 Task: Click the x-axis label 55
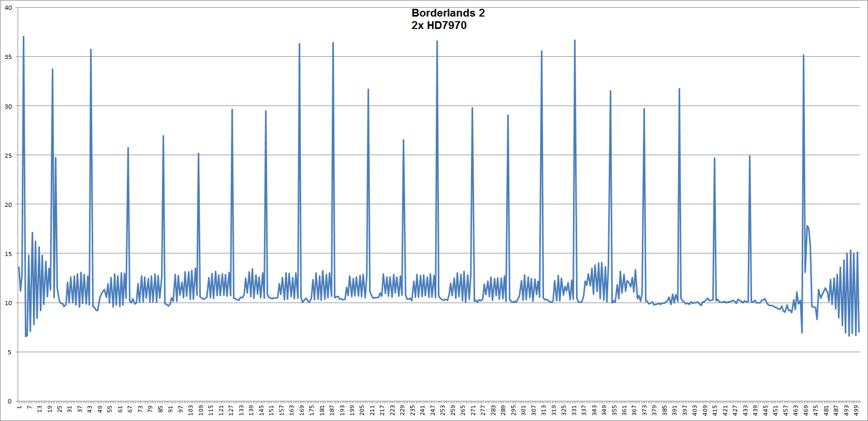[x=110, y=409]
